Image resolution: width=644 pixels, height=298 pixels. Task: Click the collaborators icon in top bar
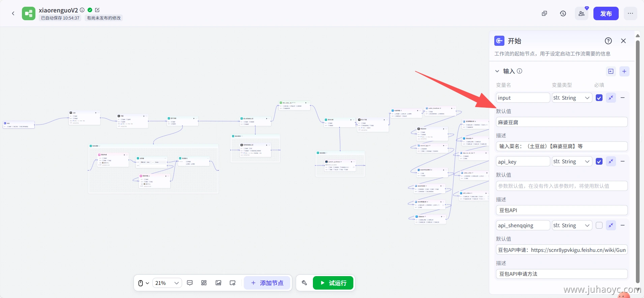[581, 13]
